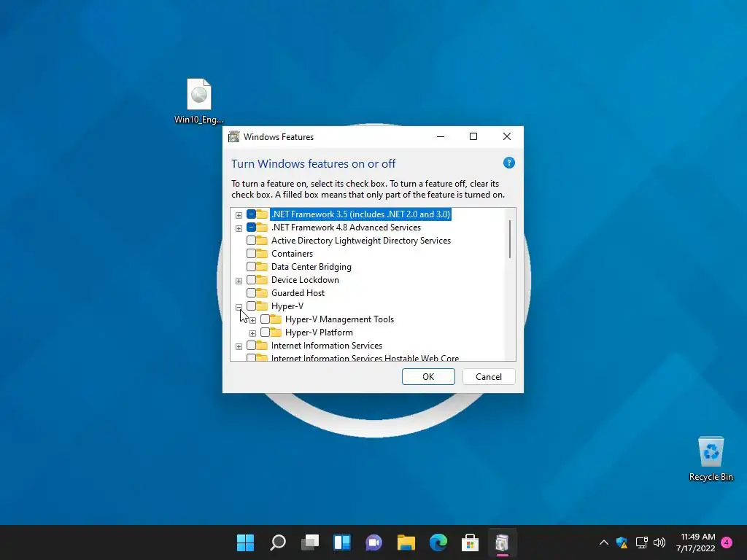Enable the Internet Information Services checkbox
The image size is (747, 560).
(x=251, y=345)
